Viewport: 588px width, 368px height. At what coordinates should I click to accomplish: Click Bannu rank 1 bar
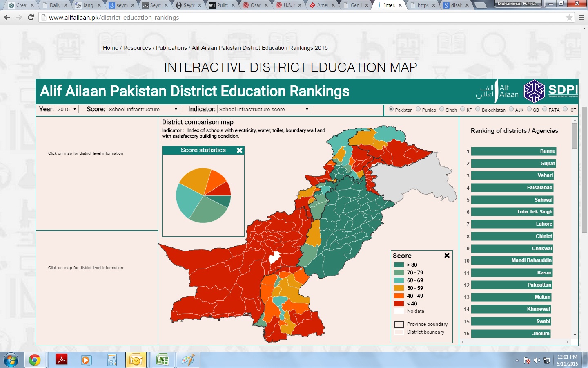pos(514,151)
